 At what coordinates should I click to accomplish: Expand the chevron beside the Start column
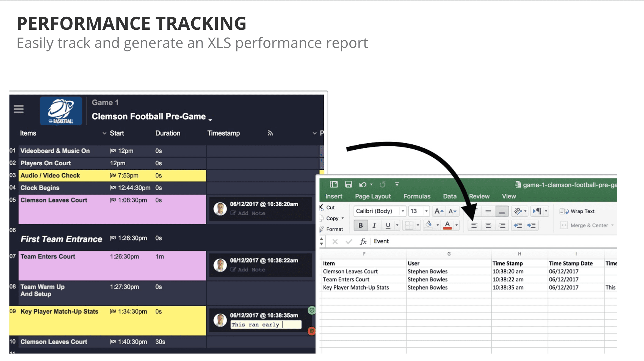(x=104, y=133)
